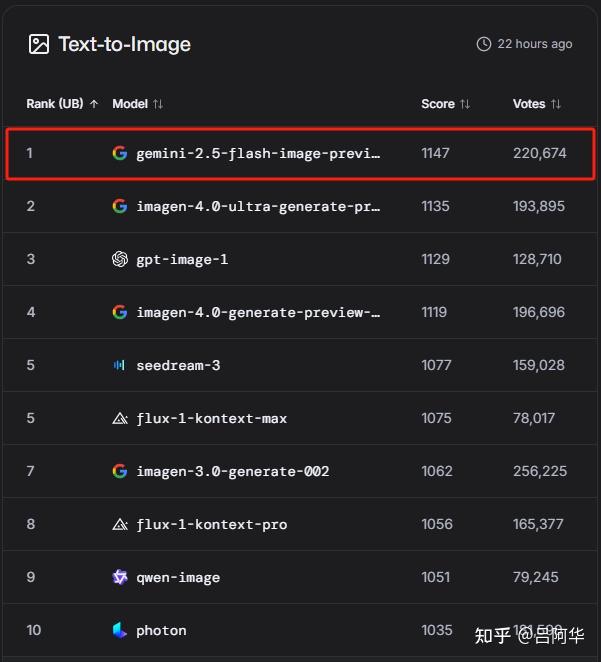Image resolution: width=601 pixels, height=662 pixels.
Task: Click the Text-to-Image leaderboard title
Action: point(124,44)
